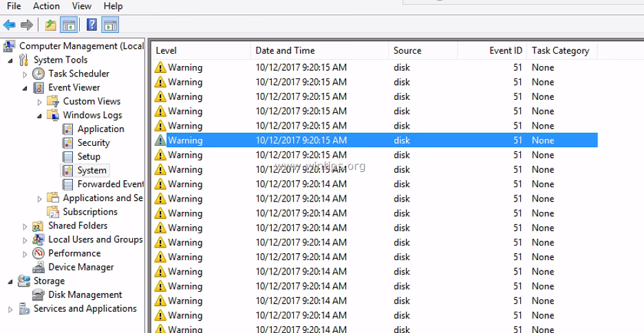Click the Device Manager icon

(x=39, y=268)
